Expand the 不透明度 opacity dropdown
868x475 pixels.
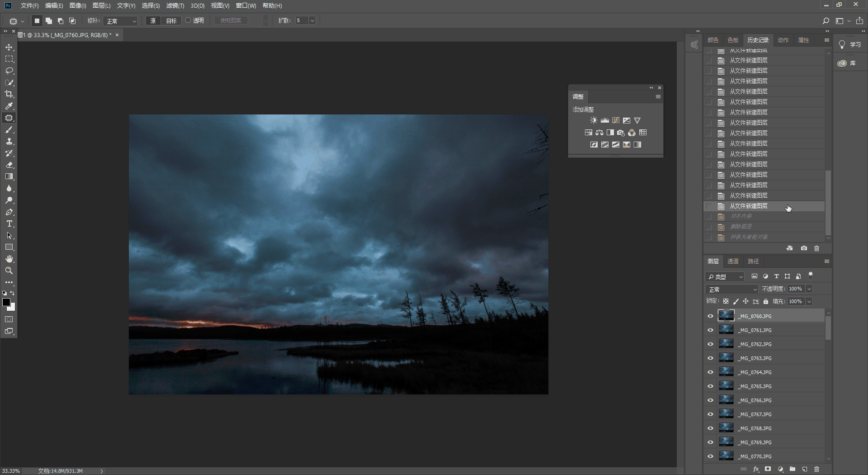point(809,289)
